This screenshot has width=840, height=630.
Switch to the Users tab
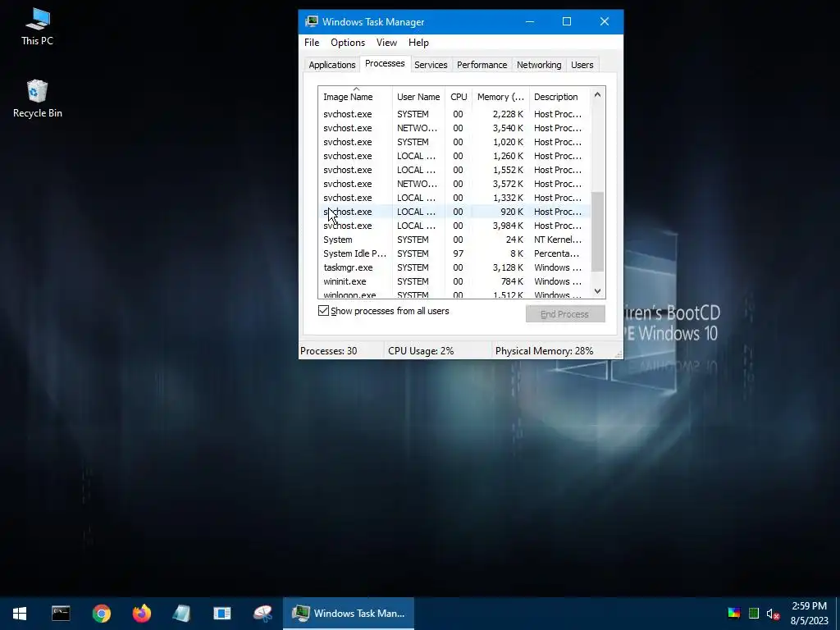(582, 65)
